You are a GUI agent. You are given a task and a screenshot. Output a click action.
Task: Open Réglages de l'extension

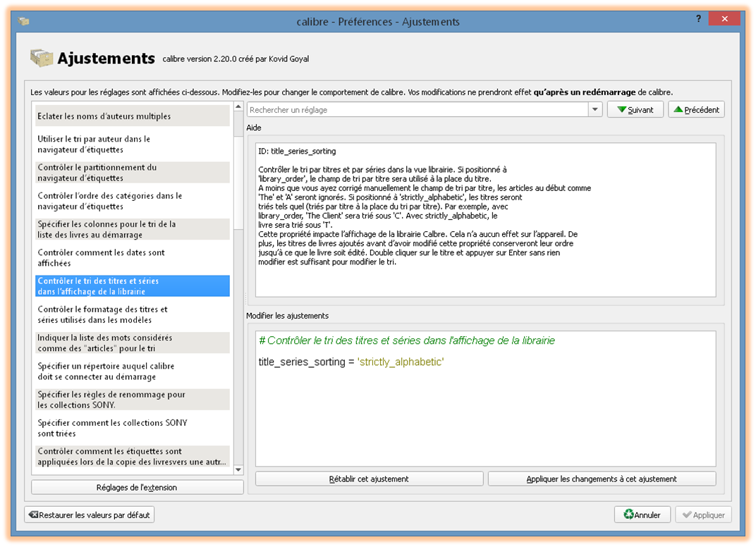137,487
